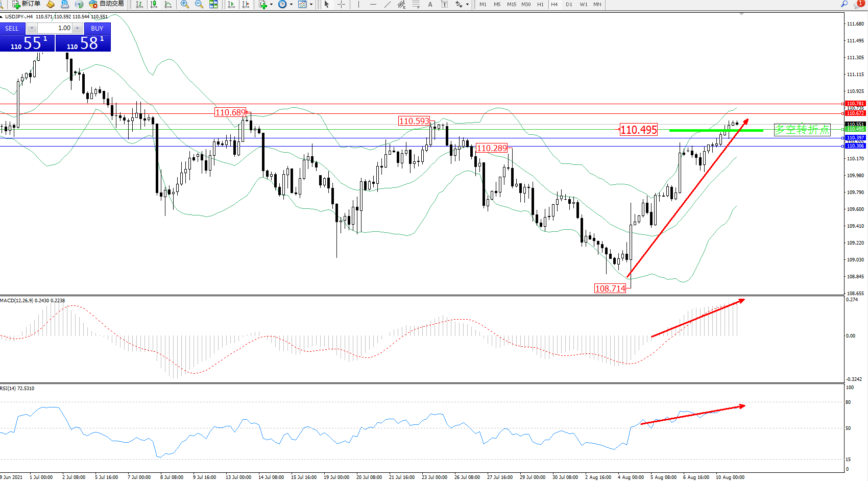Tile chart windows with grid icon
The width and height of the screenshot is (868, 481).
pos(213,4)
